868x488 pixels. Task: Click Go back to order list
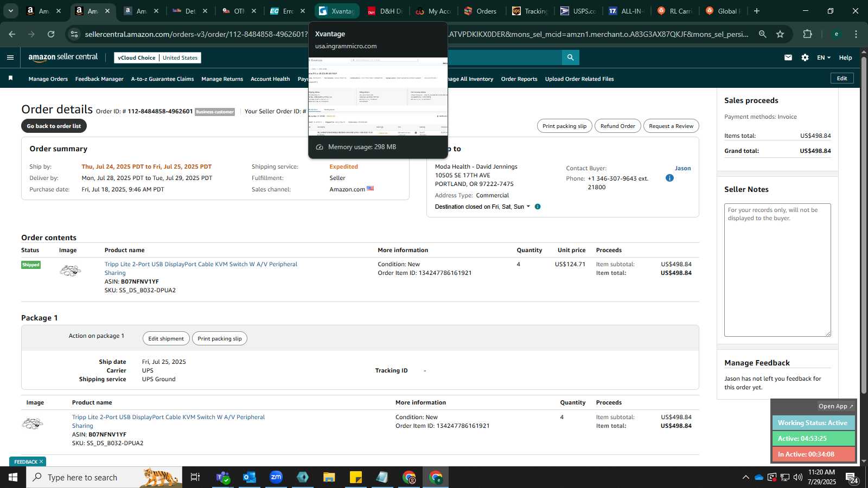click(54, 126)
